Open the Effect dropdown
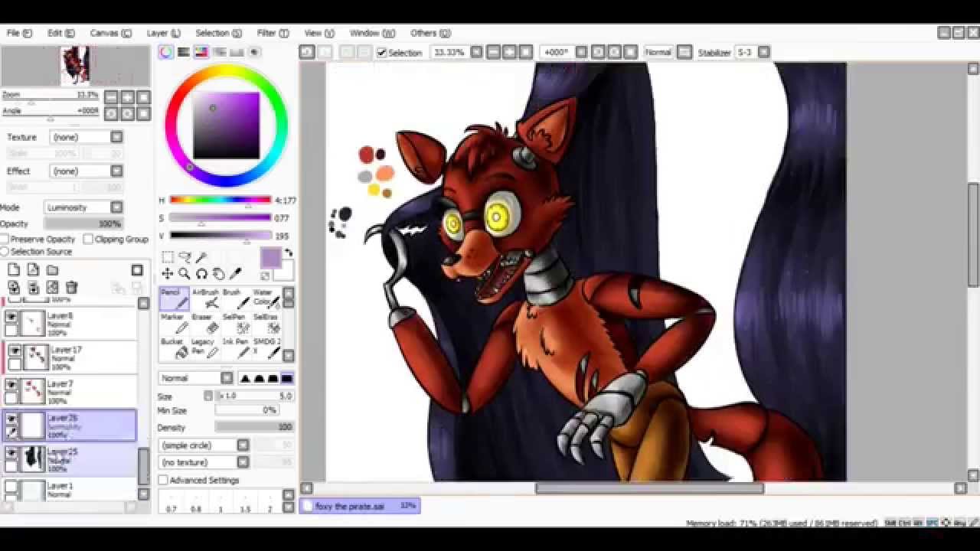 click(x=87, y=171)
